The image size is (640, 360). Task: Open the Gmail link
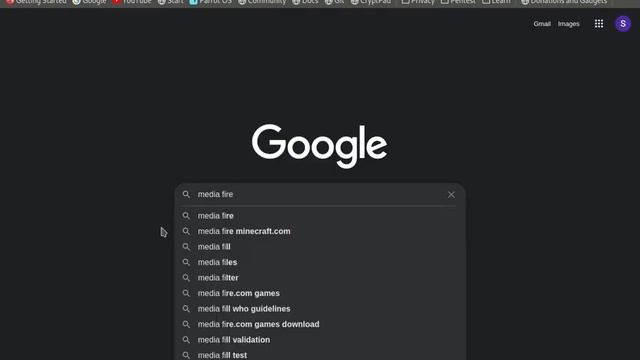pos(542,24)
